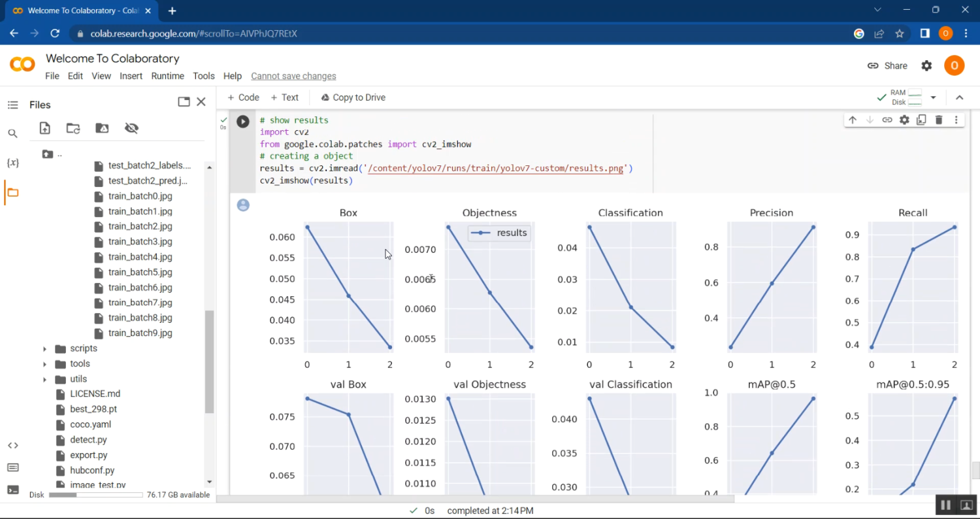Expand the scripts folder
Screen dimensions: 980x519
[x=44, y=348]
